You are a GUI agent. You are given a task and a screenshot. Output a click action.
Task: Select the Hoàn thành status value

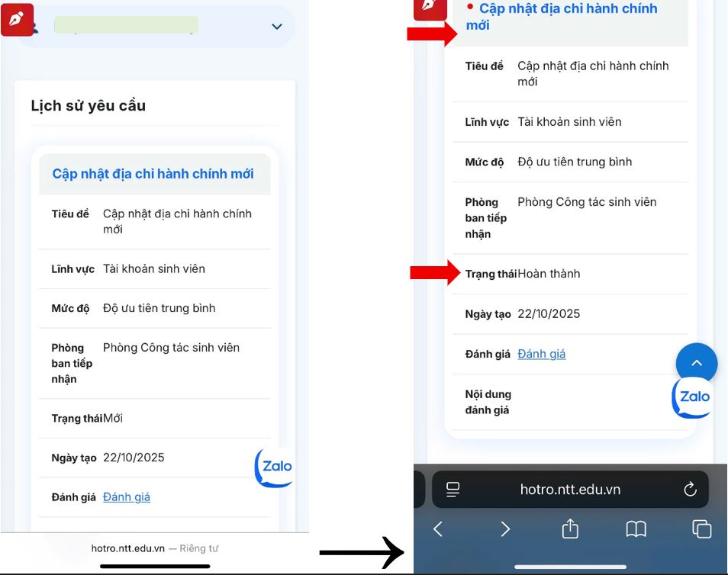click(x=549, y=274)
